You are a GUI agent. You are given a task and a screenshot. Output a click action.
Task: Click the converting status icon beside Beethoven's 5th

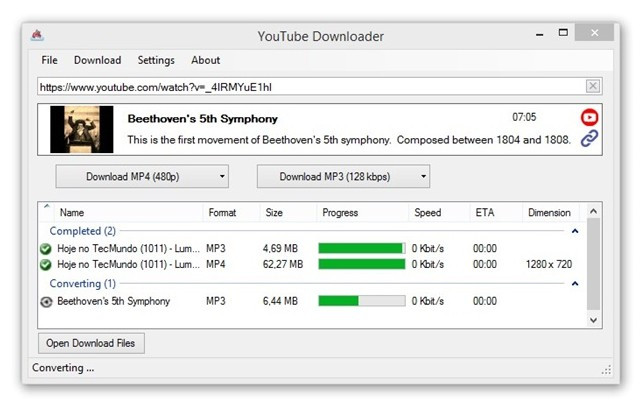point(46,302)
